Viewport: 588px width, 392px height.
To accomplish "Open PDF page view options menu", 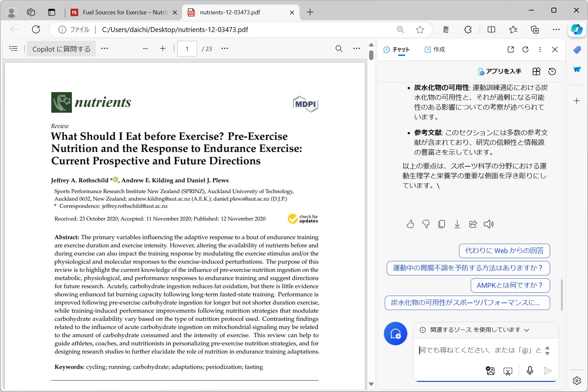I will click(x=225, y=49).
